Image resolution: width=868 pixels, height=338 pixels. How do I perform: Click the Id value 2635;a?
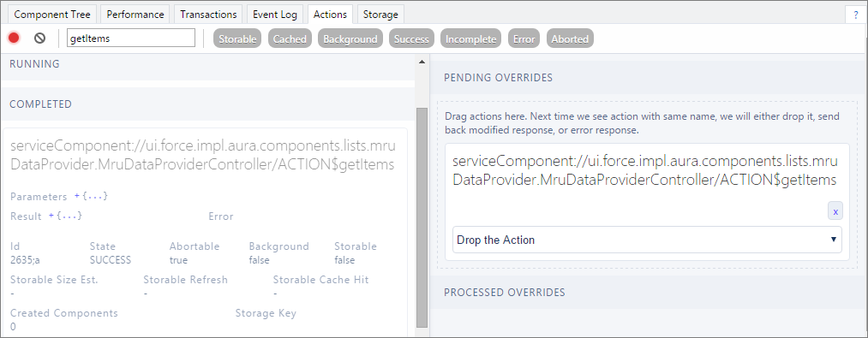25,260
